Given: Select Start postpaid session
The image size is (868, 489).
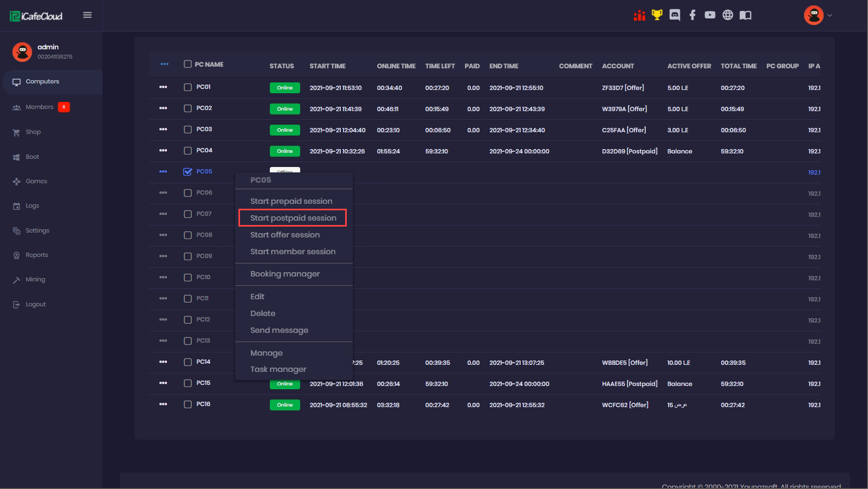Looking at the screenshot, I should [293, 218].
